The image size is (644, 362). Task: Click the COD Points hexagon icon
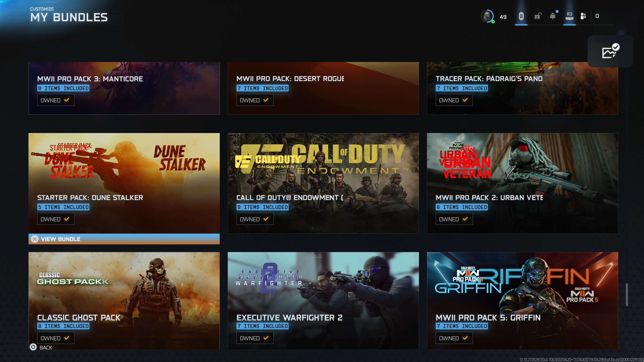click(583, 16)
